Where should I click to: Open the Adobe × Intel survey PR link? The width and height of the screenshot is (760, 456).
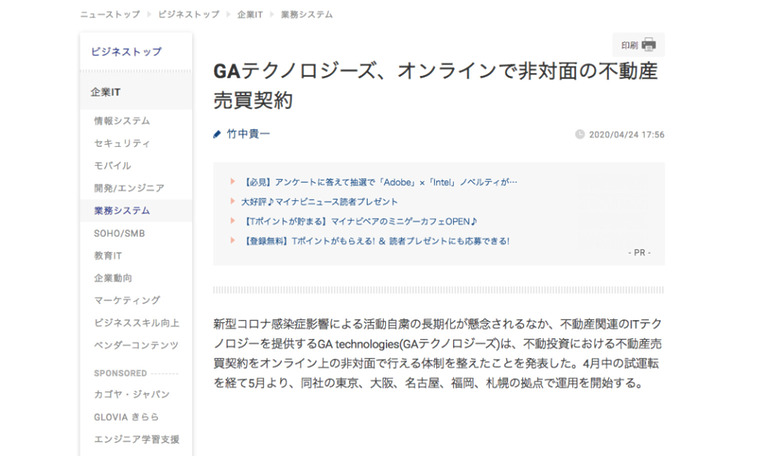(380, 182)
